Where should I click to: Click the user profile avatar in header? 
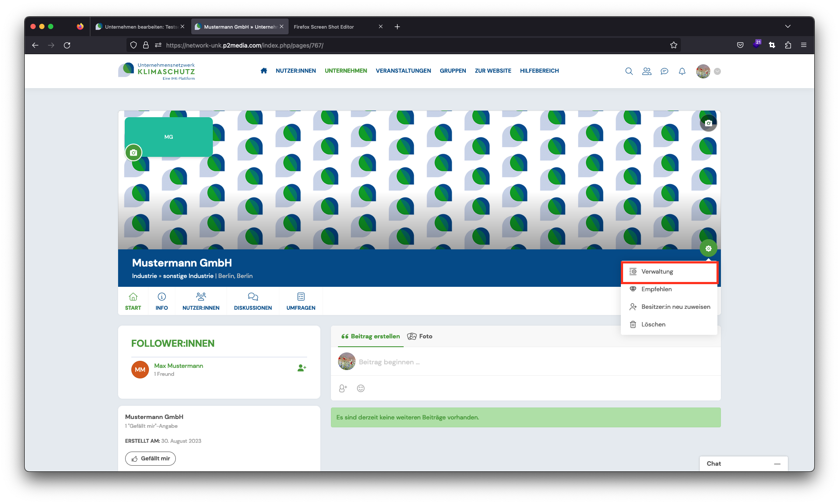coord(703,71)
